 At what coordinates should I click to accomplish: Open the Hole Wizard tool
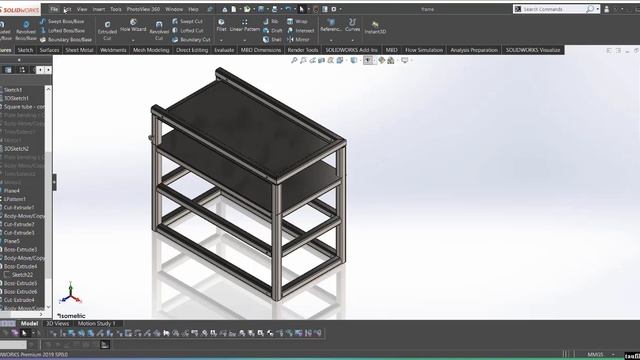click(133, 25)
